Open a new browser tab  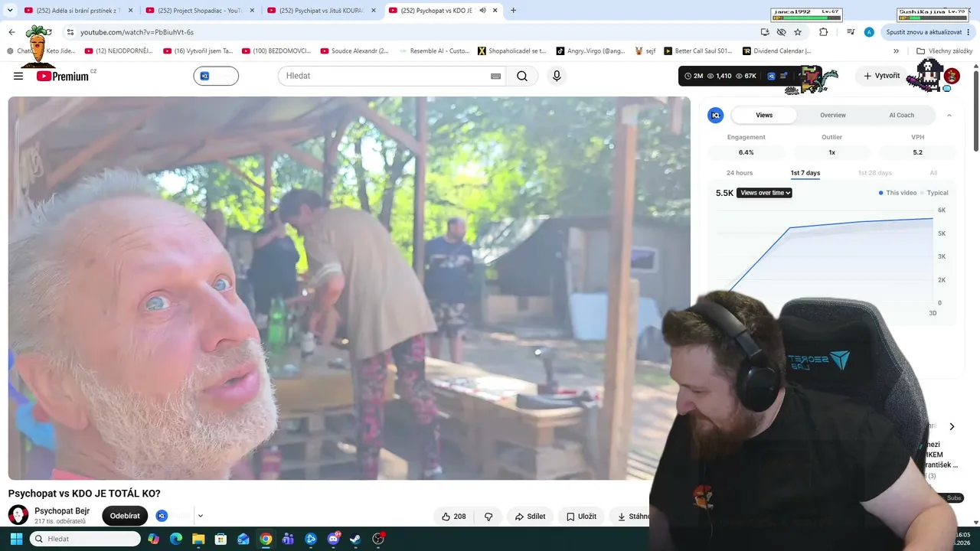pos(513,11)
